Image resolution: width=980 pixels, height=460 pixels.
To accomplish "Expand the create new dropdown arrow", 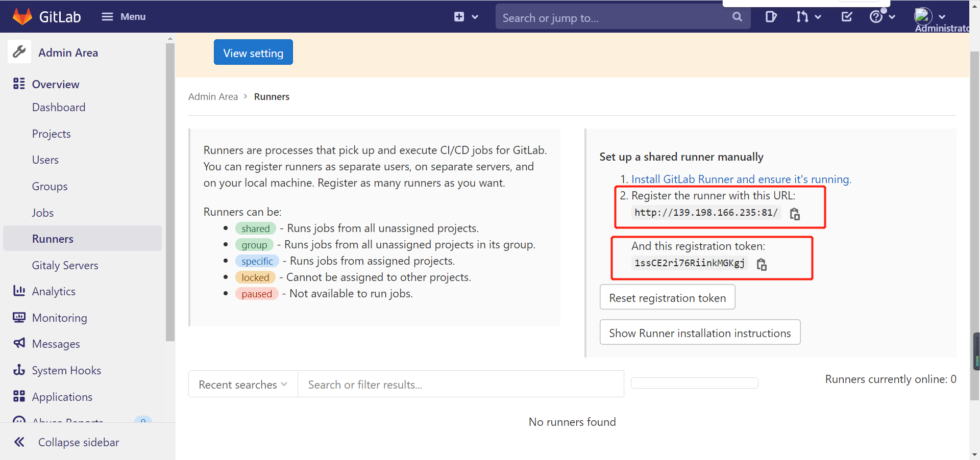I will point(475,17).
